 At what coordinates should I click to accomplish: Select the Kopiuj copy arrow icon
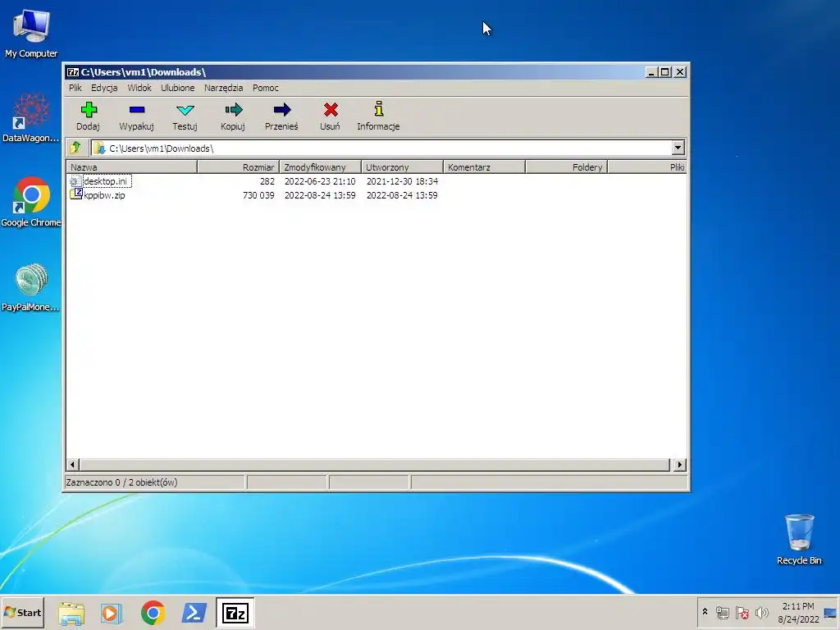233,110
